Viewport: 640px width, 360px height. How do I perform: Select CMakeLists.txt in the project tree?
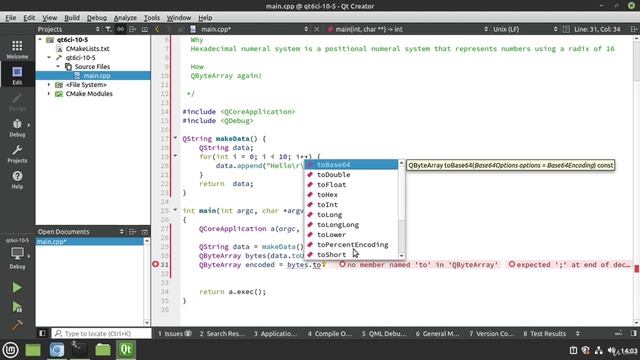(87, 49)
